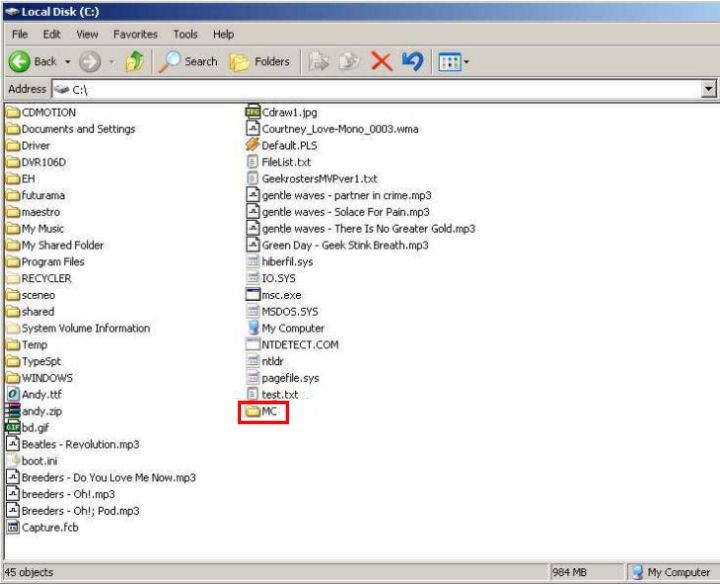Click the Search toolbar button
Screen dimensions: 720x584
point(188,62)
